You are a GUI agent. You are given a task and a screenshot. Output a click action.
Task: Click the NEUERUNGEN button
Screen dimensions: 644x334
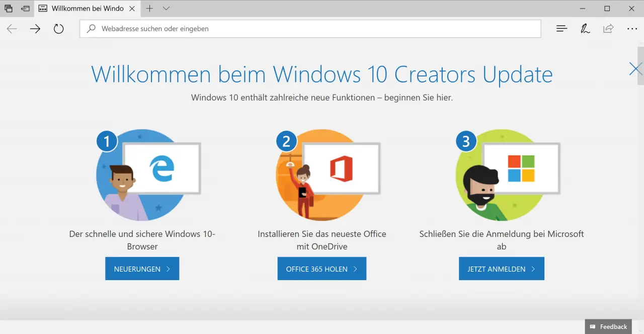pyautogui.click(x=142, y=269)
